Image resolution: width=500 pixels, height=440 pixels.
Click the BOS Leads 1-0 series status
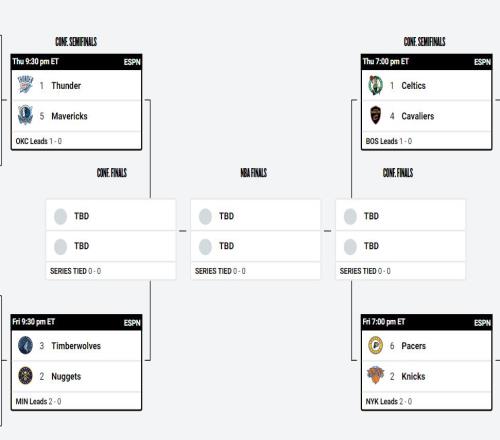[389, 141]
